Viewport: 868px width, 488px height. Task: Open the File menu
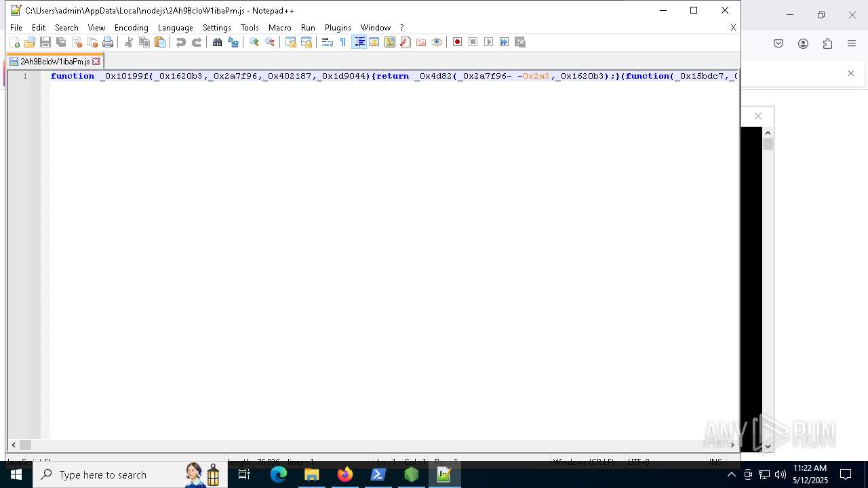(x=16, y=28)
